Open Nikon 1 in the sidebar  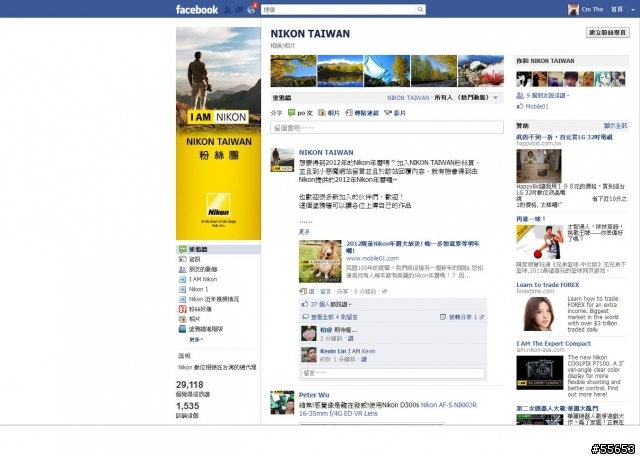[198, 289]
